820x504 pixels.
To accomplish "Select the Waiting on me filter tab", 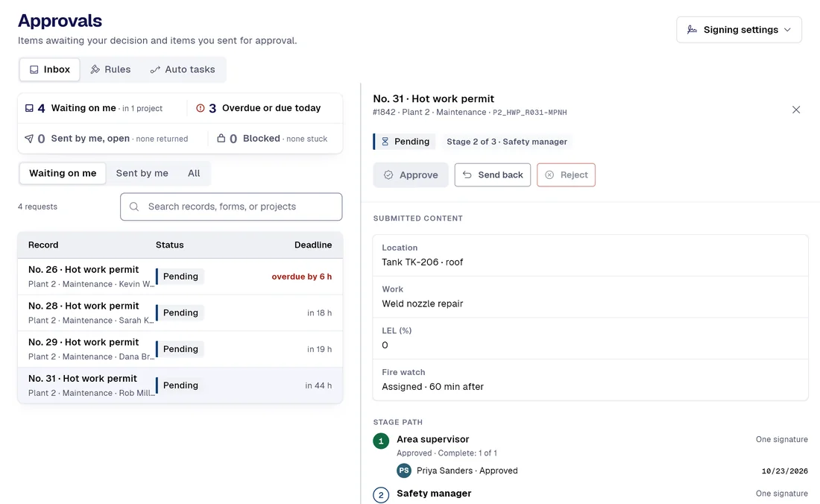I will coord(63,173).
